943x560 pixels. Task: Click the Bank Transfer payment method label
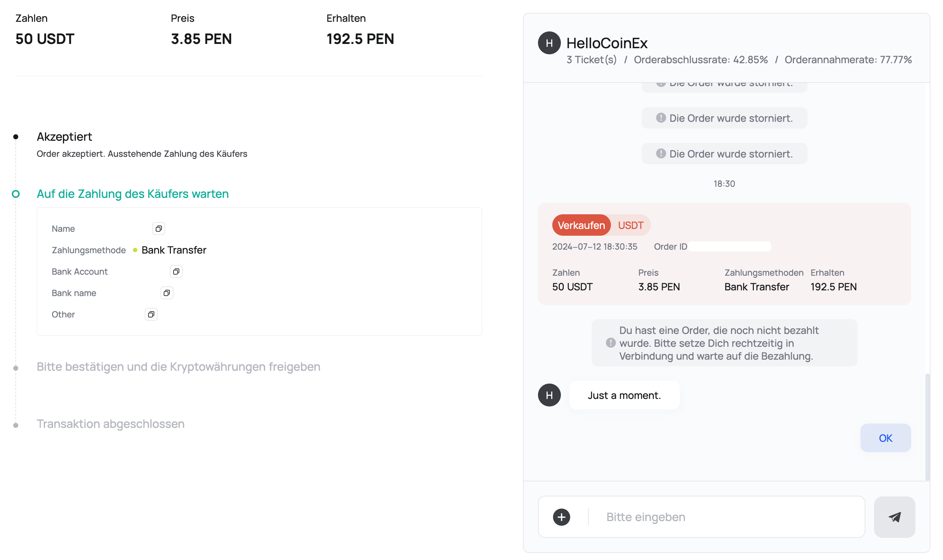[174, 250]
